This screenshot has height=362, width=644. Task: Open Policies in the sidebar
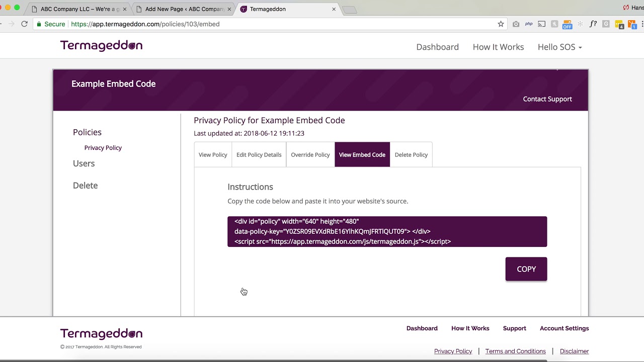click(87, 132)
